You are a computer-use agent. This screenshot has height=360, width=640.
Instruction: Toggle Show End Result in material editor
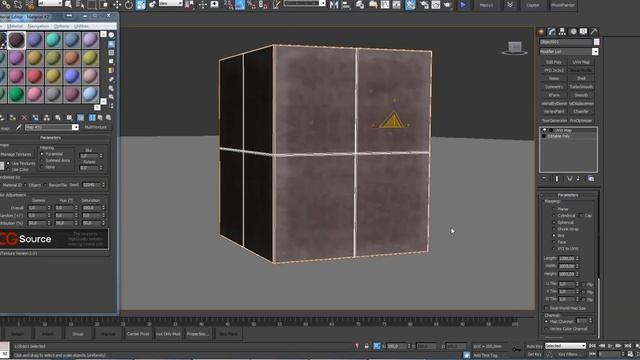point(92,118)
